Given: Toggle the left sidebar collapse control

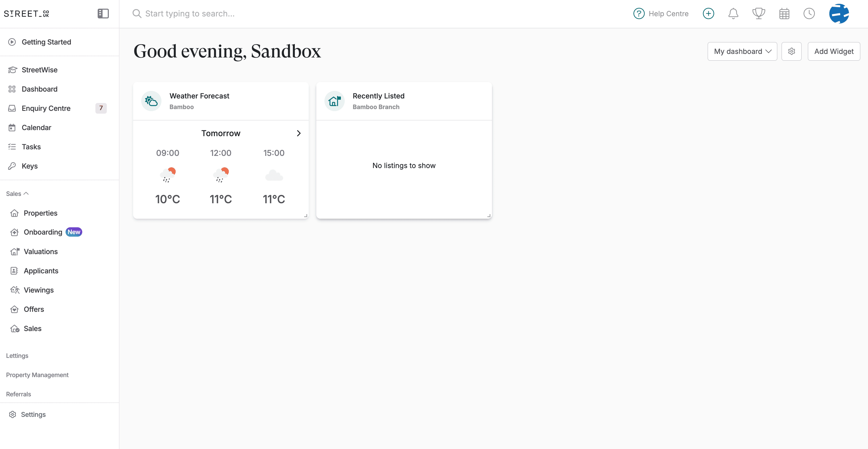Looking at the screenshot, I should click(103, 13).
